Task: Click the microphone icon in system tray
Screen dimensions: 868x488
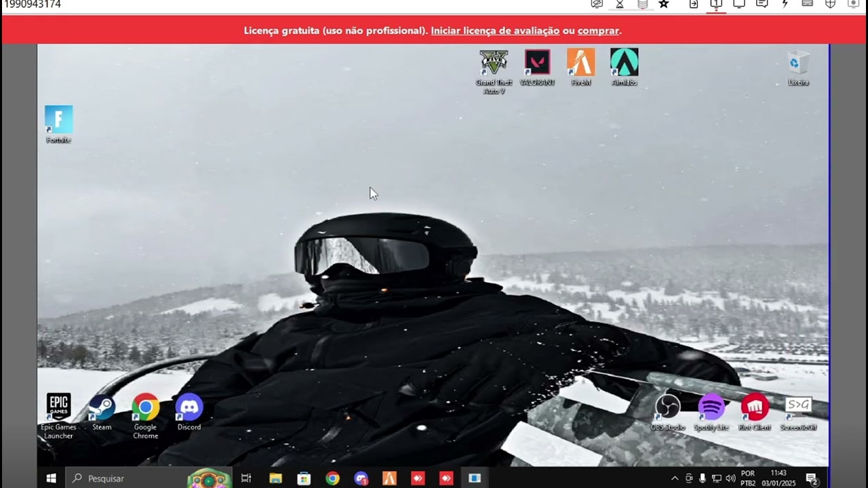Action: pyautogui.click(x=703, y=478)
